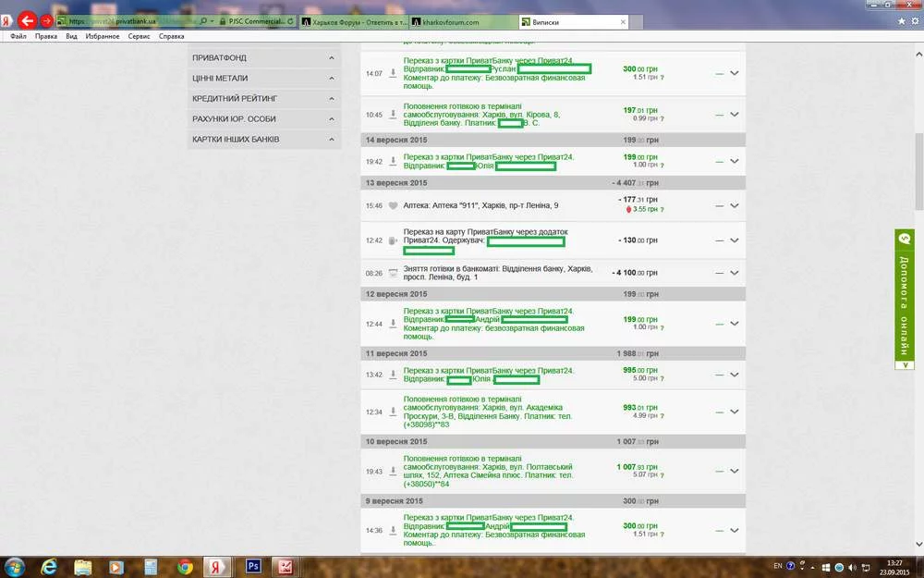The image size is (924, 578).
Task: Click question mark next to 3.55 грн
Action: click(662, 209)
